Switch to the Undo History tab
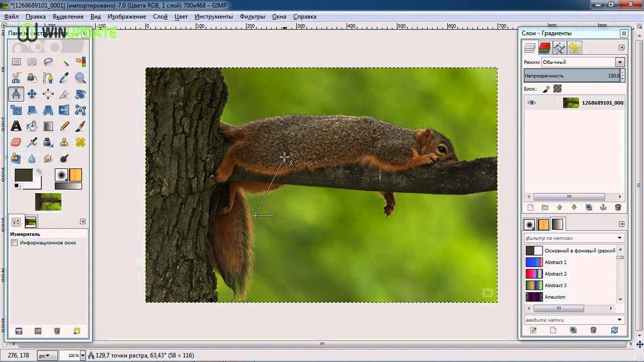Image resolution: width=644 pixels, height=362 pixels. click(x=574, y=48)
